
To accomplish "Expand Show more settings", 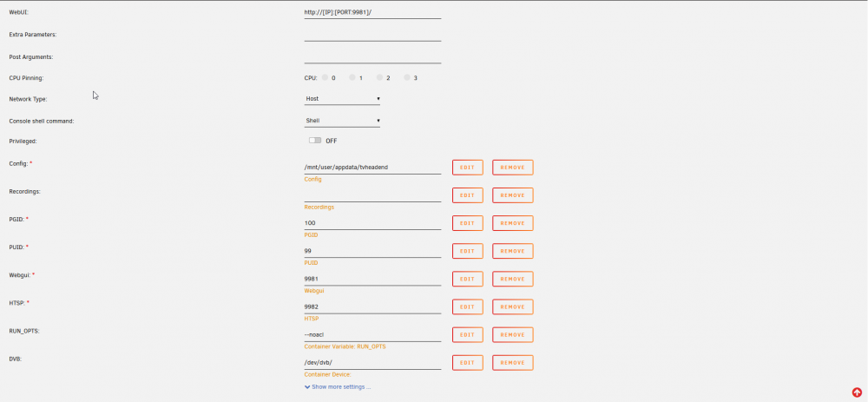I will (338, 387).
